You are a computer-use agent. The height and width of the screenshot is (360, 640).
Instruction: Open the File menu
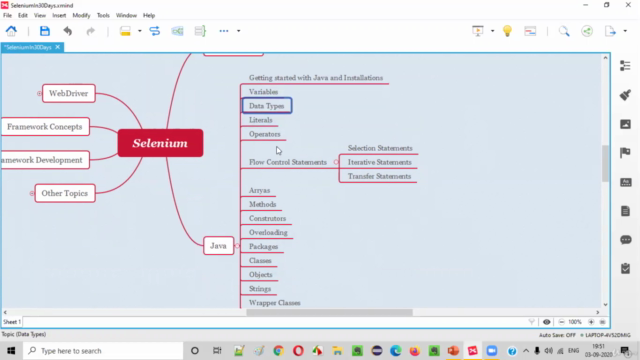7,16
